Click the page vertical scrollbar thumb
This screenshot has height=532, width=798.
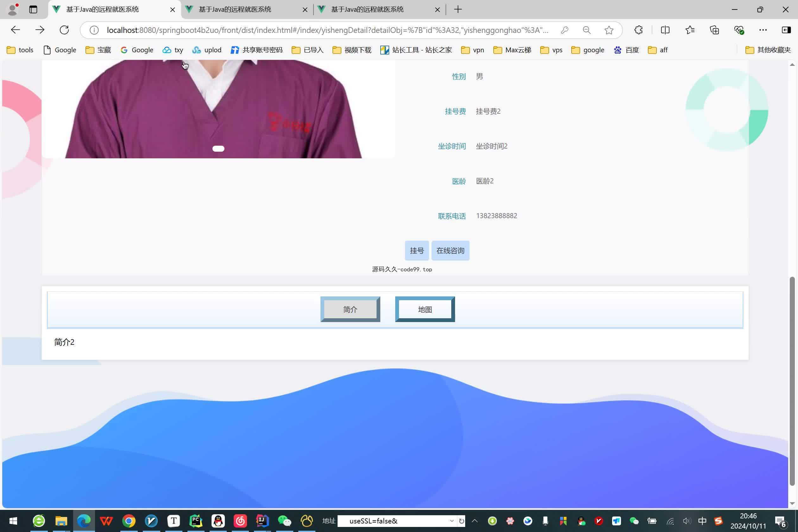pyautogui.click(x=792, y=381)
